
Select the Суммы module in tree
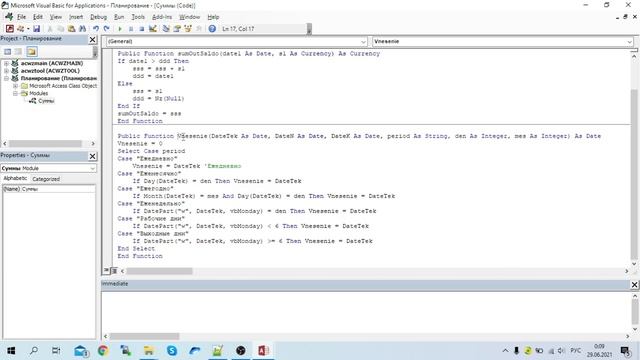[46, 101]
